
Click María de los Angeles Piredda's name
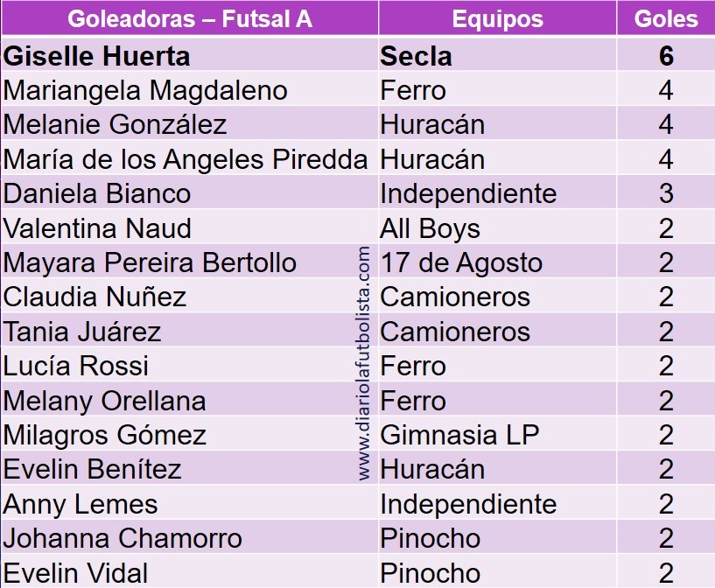pyautogui.click(x=186, y=159)
